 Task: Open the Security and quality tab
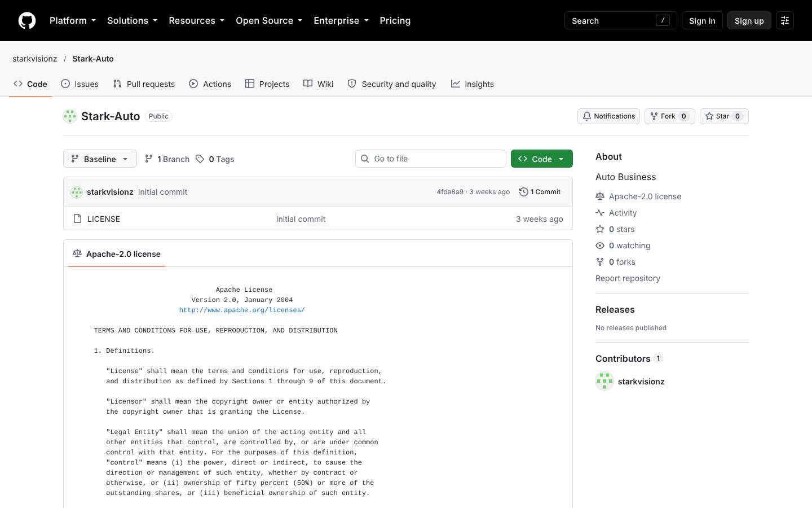click(x=392, y=84)
